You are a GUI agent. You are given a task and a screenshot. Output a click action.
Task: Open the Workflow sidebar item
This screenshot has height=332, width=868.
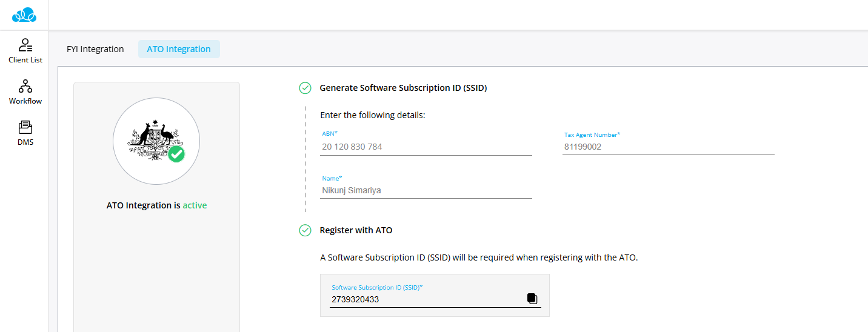pos(25,91)
